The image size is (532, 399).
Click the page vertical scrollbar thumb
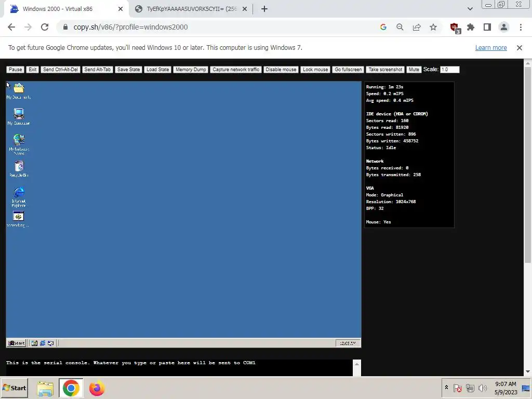tap(528, 165)
